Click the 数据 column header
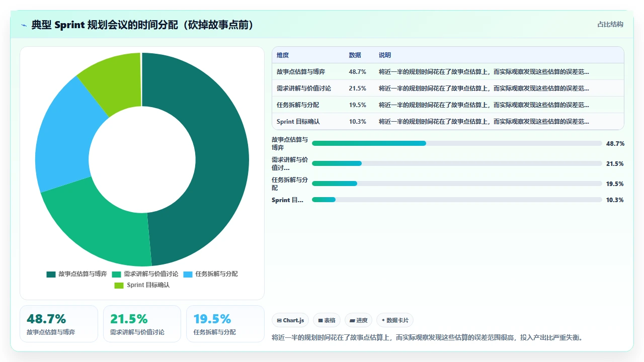 355,55
